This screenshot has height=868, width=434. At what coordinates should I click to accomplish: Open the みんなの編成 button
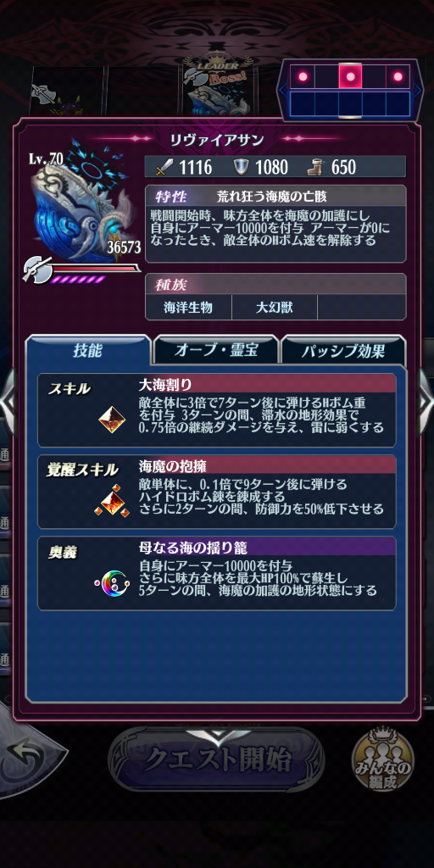(x=382, y=762)
